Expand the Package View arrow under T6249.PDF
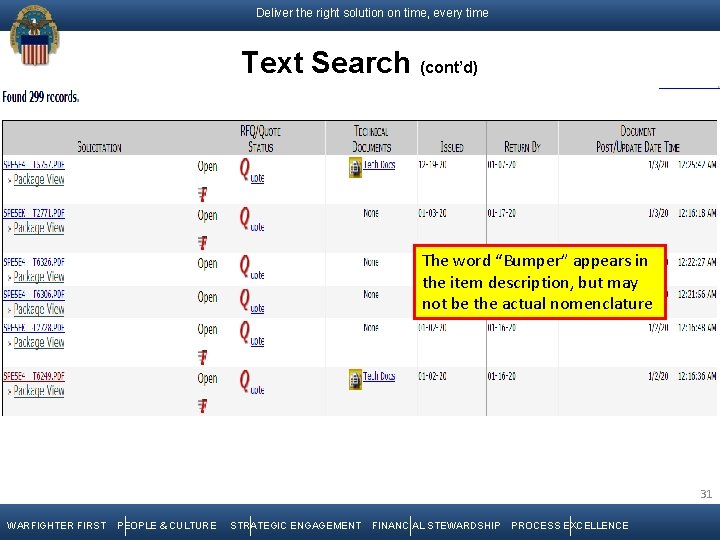 9,392
